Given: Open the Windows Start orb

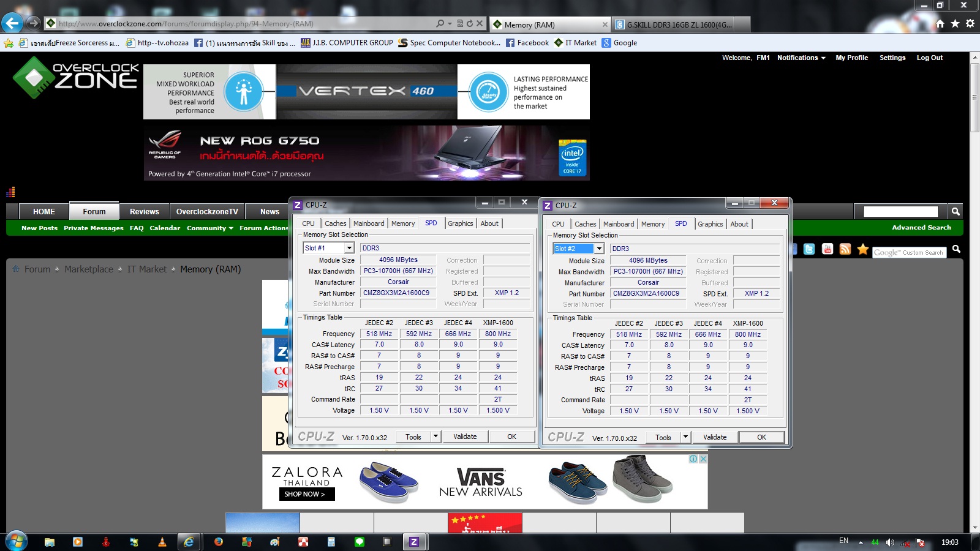Looking at the screenshot, I should [16, 542].
